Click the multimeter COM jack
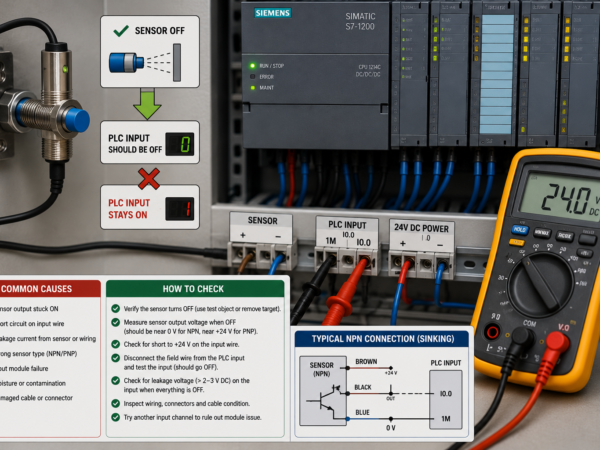The height and width of the screenshot is (450, 600). 523,336
